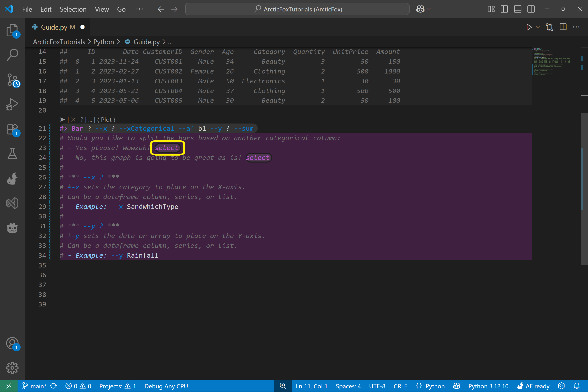Screen dimensions: 588x392
Task: Click the code minimap preview
Action: [551, 61]
